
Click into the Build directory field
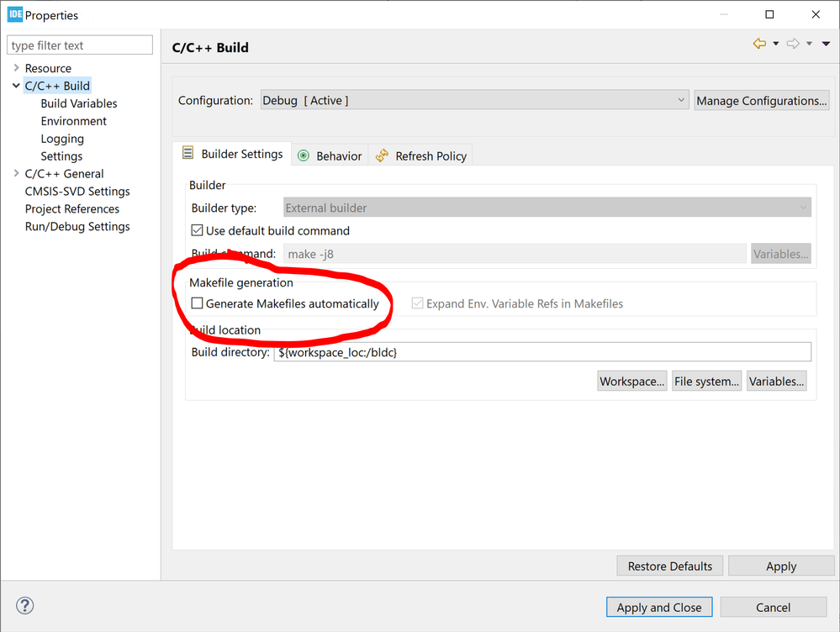pos(542,352)
